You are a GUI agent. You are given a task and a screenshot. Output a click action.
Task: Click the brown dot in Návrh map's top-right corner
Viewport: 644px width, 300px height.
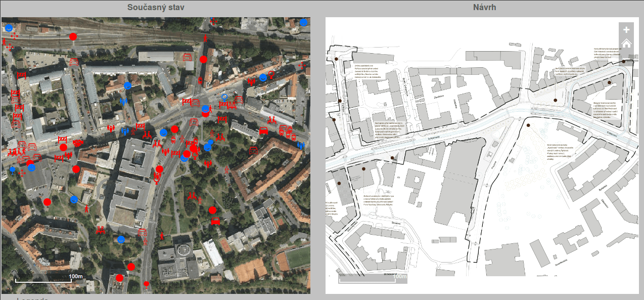coord(624,61)
